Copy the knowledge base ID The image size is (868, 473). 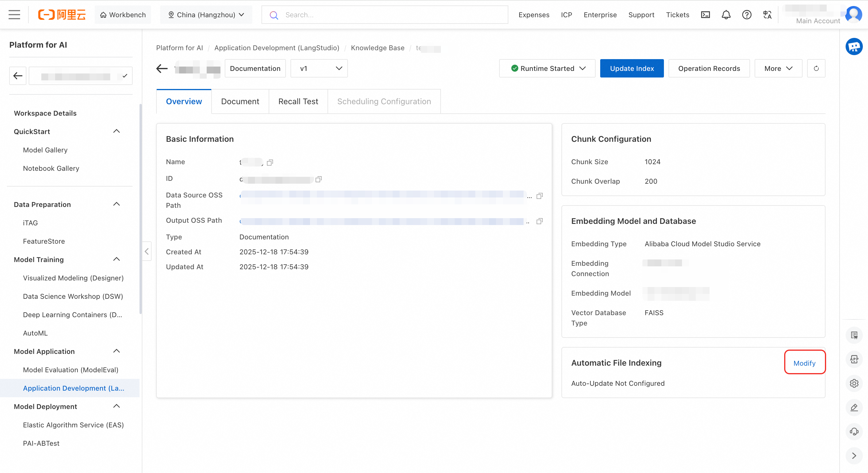coord(318,179)
